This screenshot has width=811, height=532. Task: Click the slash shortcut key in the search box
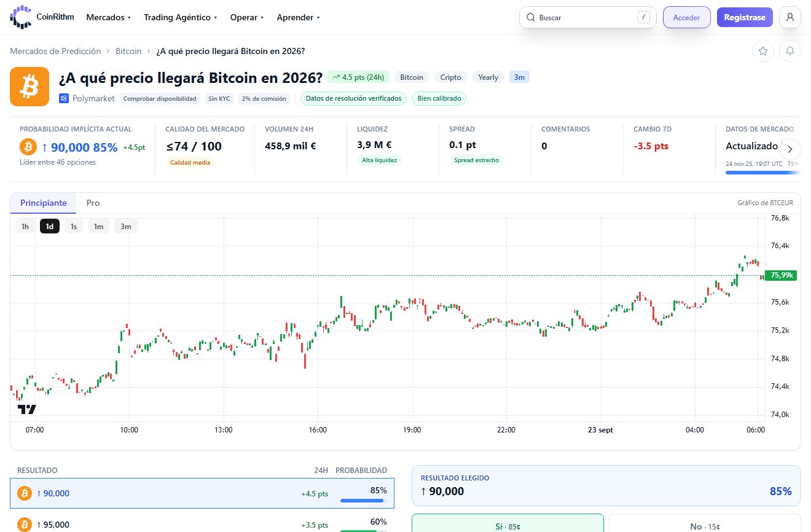[644, 17]
